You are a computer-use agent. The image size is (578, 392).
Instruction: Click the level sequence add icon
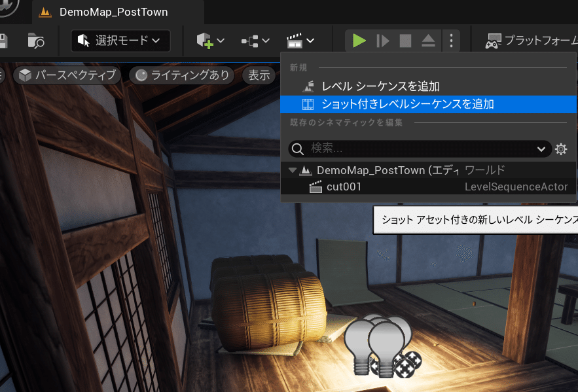click(x=308, y=86)
